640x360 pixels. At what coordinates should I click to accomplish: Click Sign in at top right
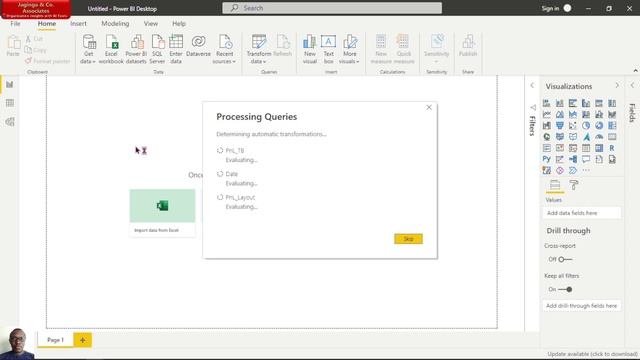point(550,9)
